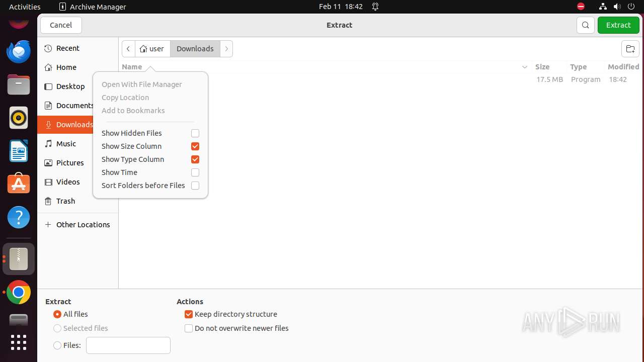Viewport: 644px width, 362px height.
Task: Click the user path button
Action: tap(152, 49)
